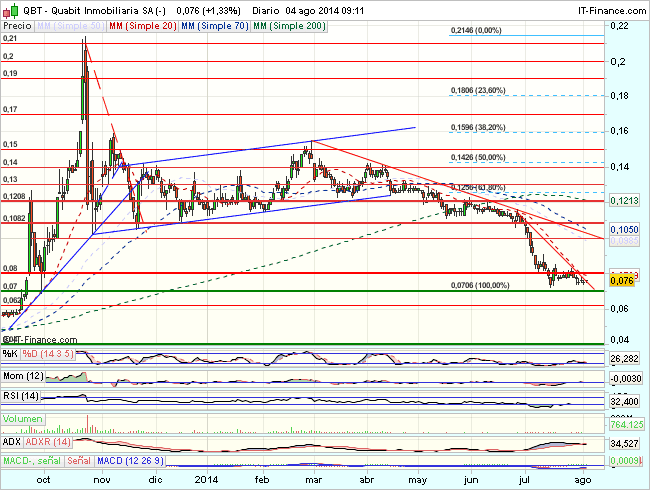Click the 0,1082 support level label
Viewport: 650px width, 490px height.
[14, 218]
